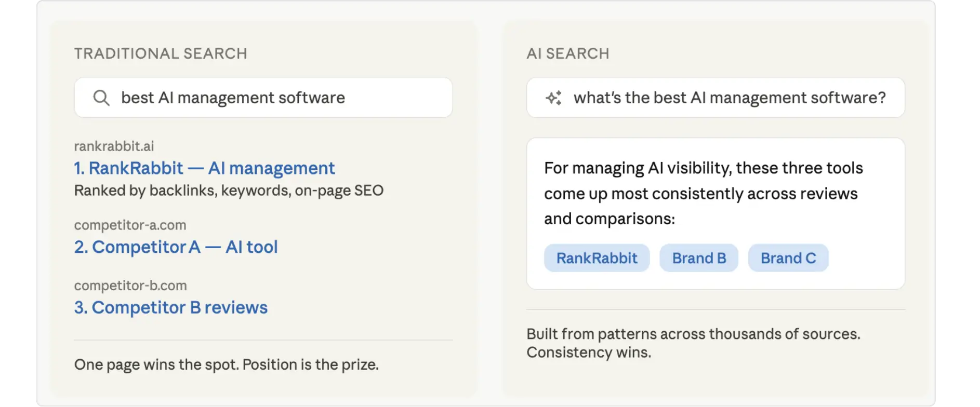Select the Brand C chip
980x407 pixels.
788,258
